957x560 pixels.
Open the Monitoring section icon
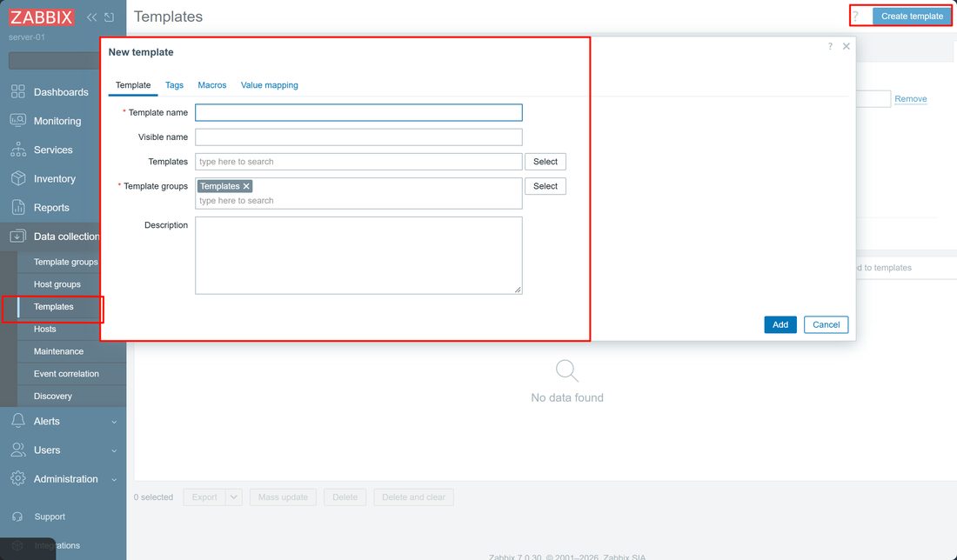click(x=18, y=120)
